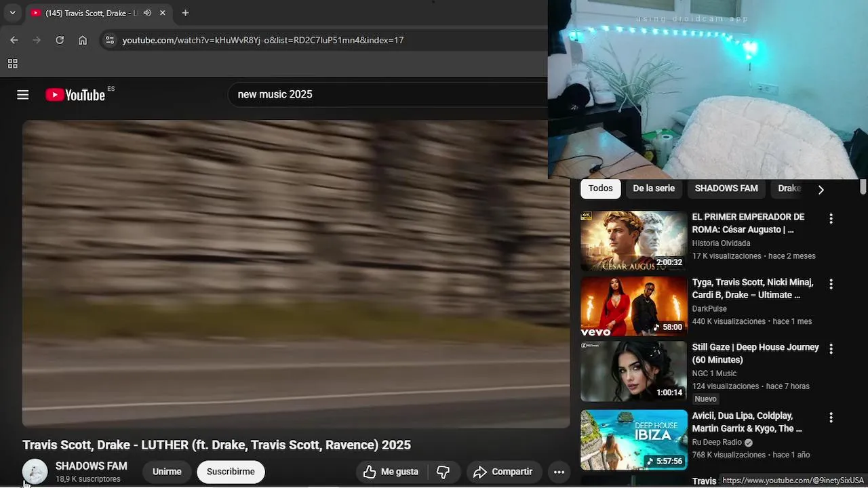Join channel with Unirme button
This screenshot has width=868, height=488.
[x=167, y=472]
